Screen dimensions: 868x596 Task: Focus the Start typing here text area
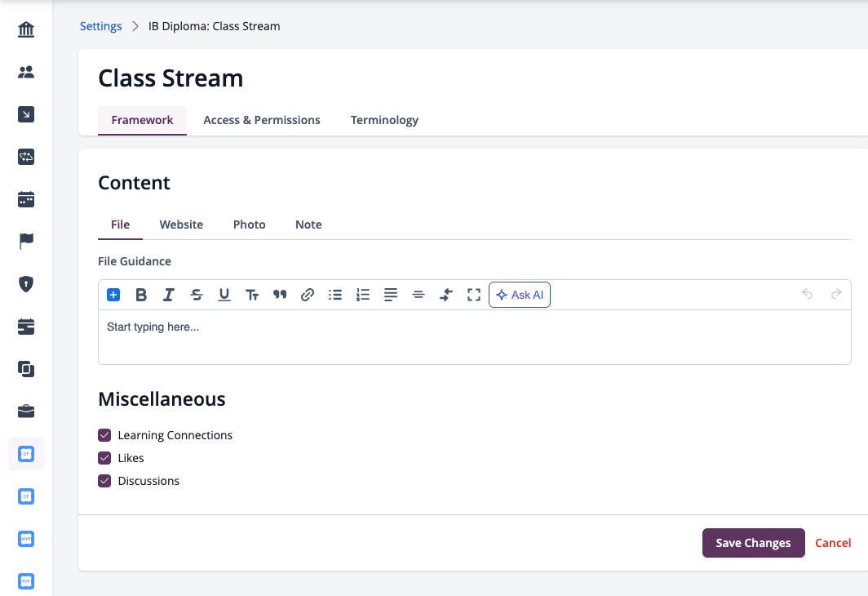[475, 336]
